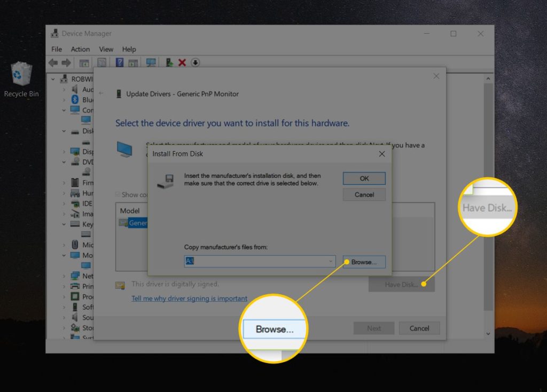
Task: Toggle the Show compatible hardware checkbox
Action: point(118,195)
